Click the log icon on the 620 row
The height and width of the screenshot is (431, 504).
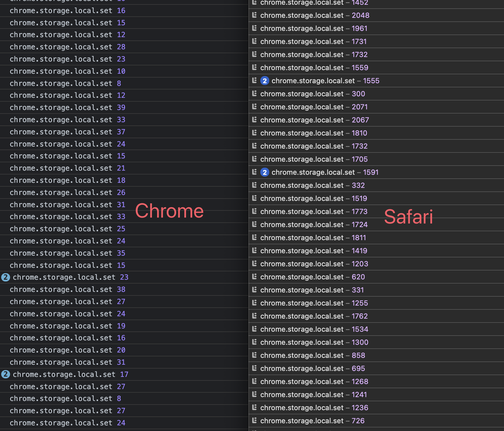click(254, 277)
